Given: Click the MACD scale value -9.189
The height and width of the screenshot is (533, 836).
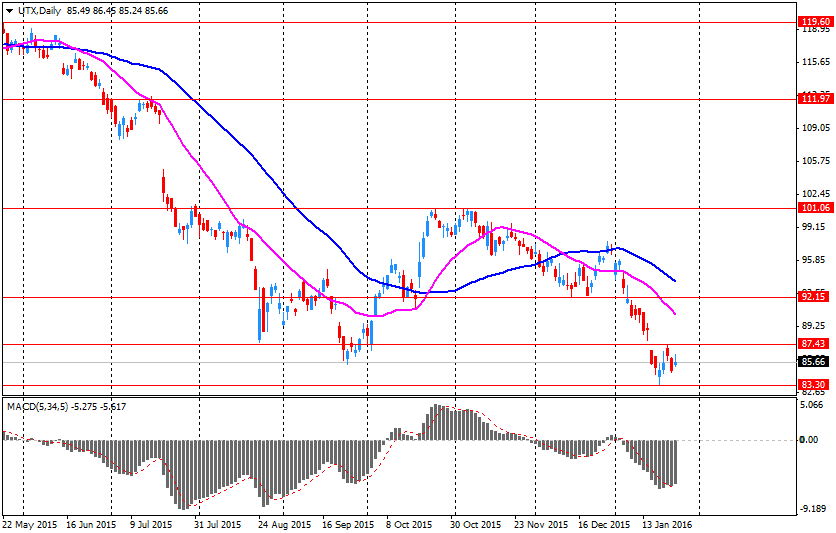Looking at the screenshot, I should pyautogui.click(x=814, y=509).
